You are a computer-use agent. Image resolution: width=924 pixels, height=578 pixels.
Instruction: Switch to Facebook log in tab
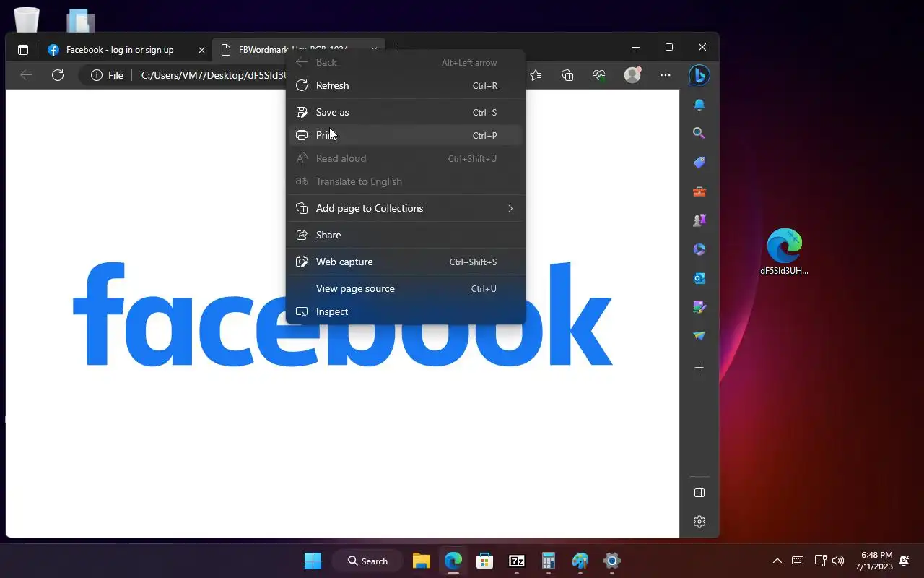(119, 50)
